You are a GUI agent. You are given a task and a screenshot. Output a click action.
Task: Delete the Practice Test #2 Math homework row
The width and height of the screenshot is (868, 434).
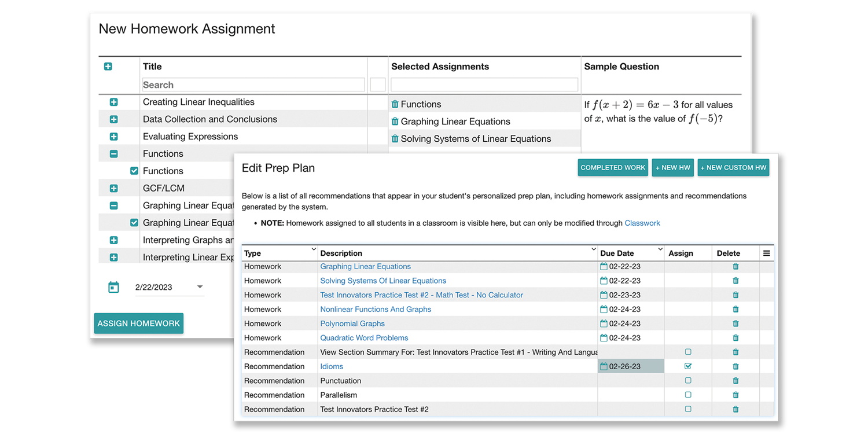pyautogui.click(x=735, y=295)
